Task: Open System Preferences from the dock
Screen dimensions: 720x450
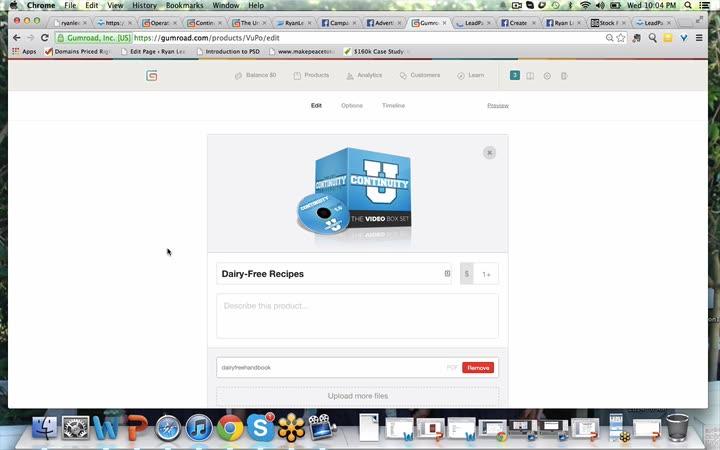Action: [x=75, y=428]
